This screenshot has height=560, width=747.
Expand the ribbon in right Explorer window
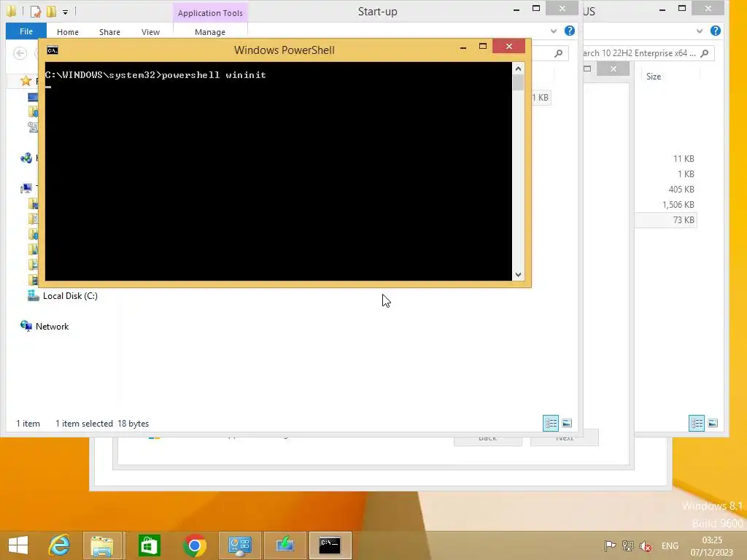tap(700, 31)
